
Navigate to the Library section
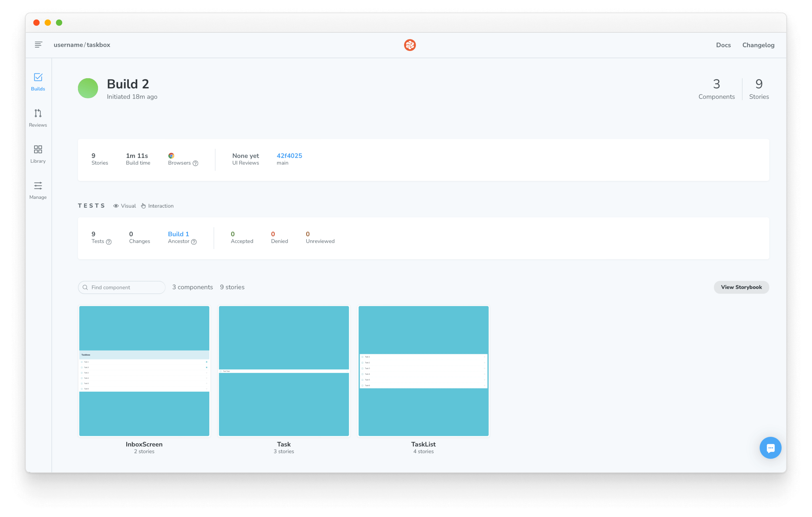point(37,153)
